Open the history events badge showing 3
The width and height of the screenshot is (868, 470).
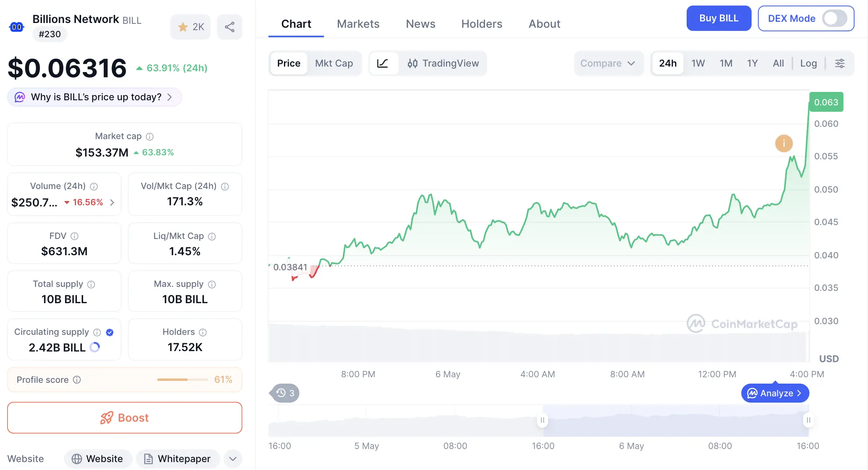[285, 393]
